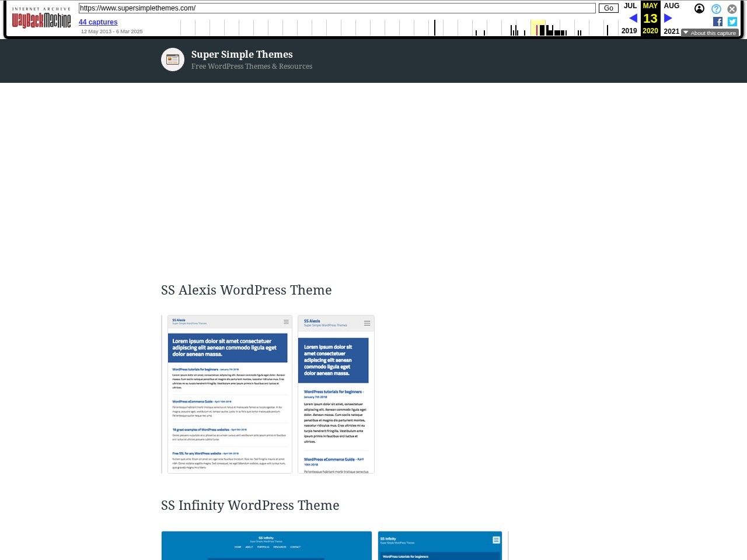Viewport: 747px width, 560px height.
Task: Open the user account icon
Action: (x=699, y=9)
